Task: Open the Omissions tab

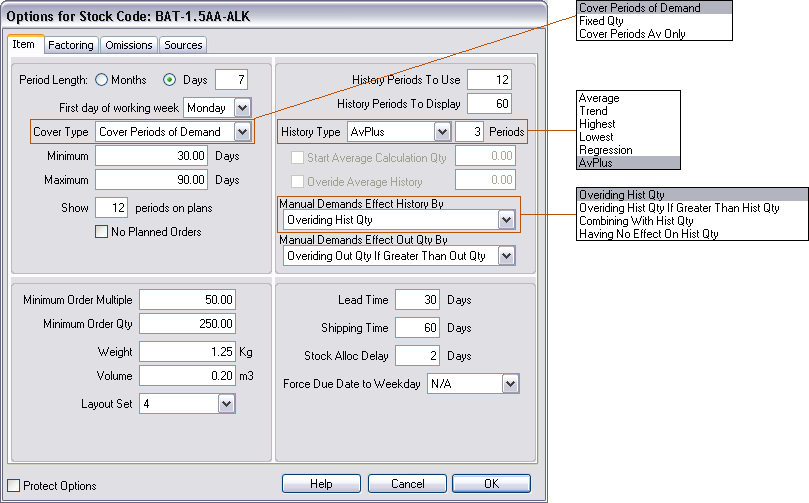Action: pos(128,45)
